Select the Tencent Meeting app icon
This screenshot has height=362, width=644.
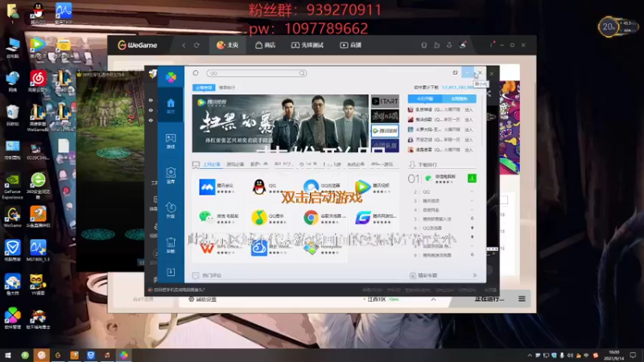207,187
